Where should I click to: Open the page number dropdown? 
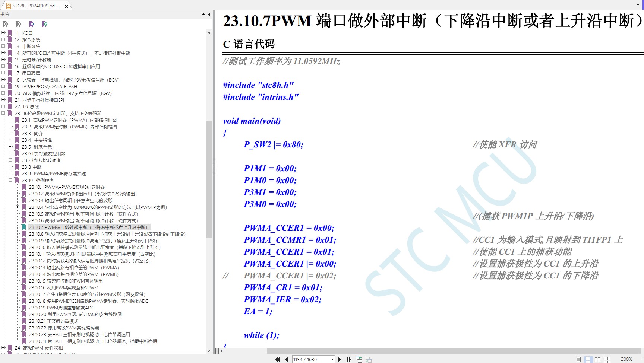tap(332, 359)
